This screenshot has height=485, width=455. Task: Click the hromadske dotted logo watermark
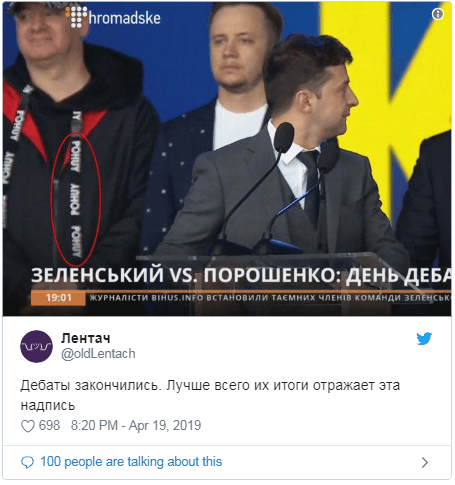(x=76, y=17)
